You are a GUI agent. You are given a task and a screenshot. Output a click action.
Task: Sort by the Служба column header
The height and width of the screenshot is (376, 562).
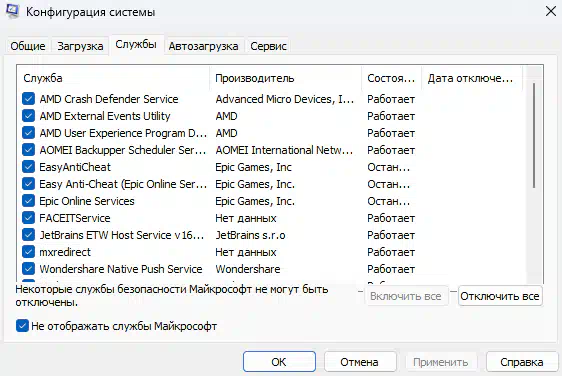(x=113, y=78)
